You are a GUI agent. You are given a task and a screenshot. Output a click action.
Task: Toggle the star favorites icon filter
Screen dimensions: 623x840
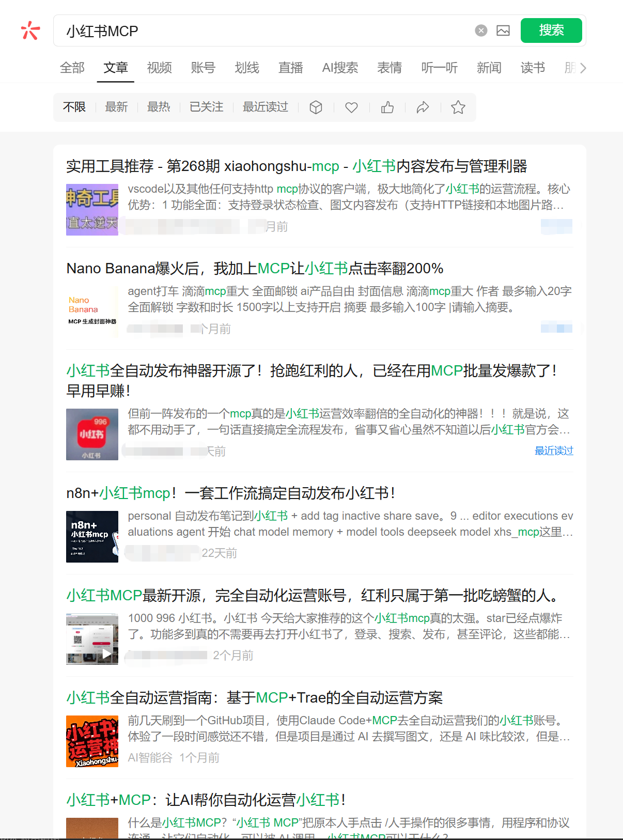pos(458,107)
